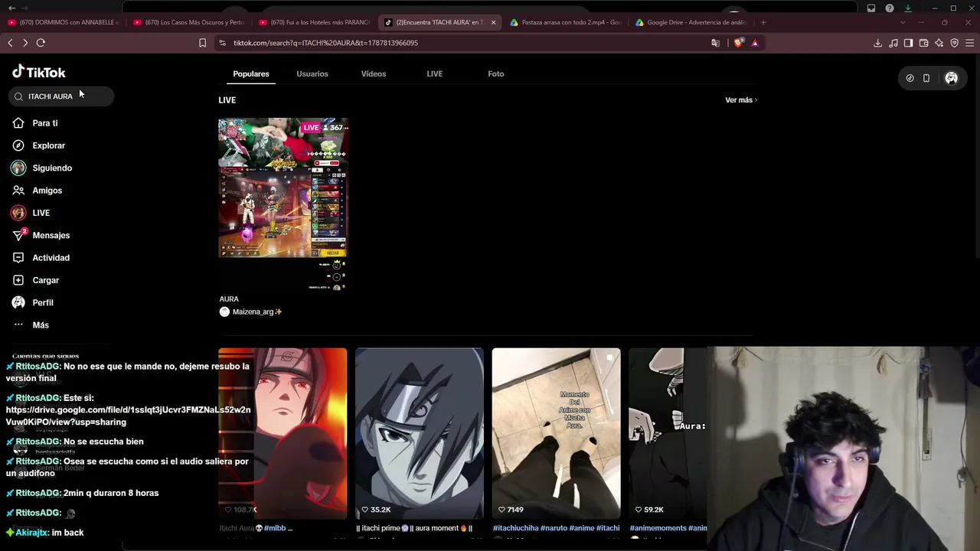Click the TikTok coins icon in the header
The image size is (980, 551).
pos(910,78)
